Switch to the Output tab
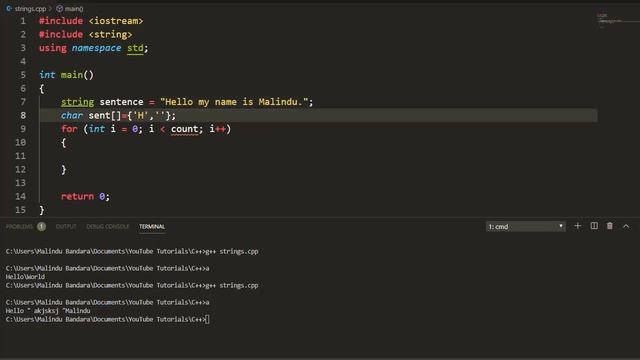The height and width of the screenshot is (360, 640). (66, 227)
